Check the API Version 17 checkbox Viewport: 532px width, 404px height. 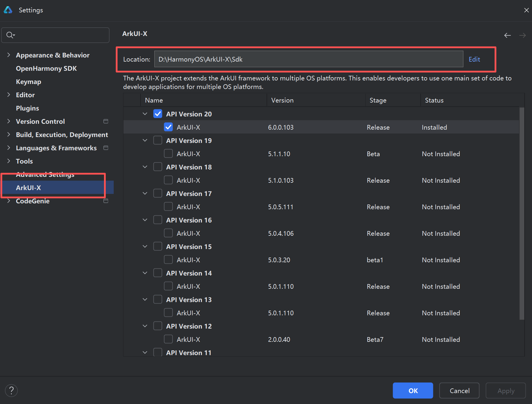coord(158,193)
